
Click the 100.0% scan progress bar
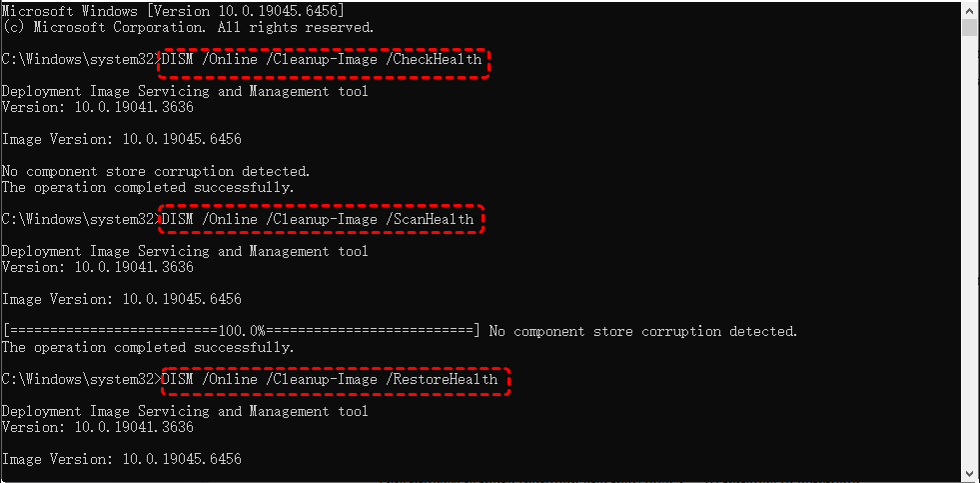(x=242, y=331)
